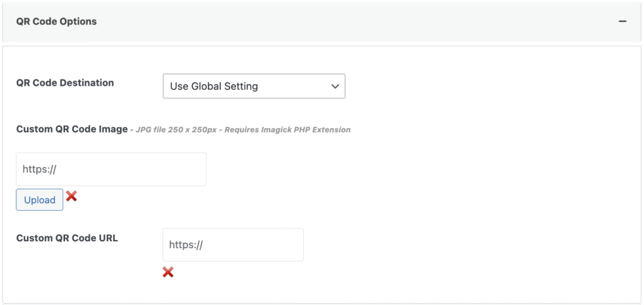The height and width of the screenshot is (305, 644).
Task: Click https:// placeholder in image URL box
Action: [x=40, y=169]
